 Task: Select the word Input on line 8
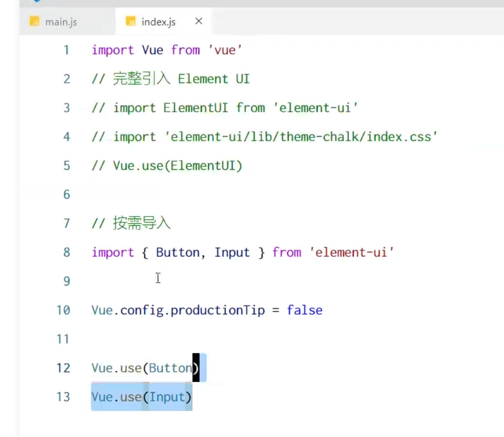point(232,252)
